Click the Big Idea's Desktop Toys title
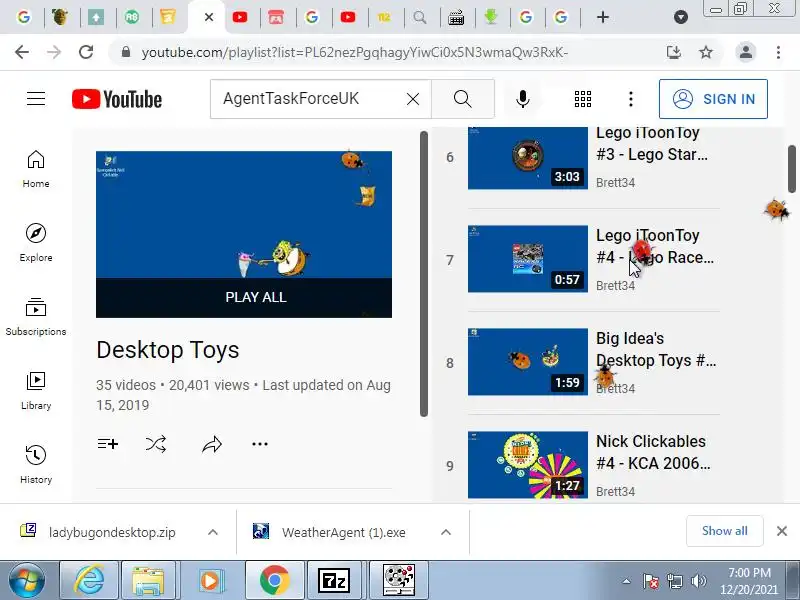 (x=656, y=349)
